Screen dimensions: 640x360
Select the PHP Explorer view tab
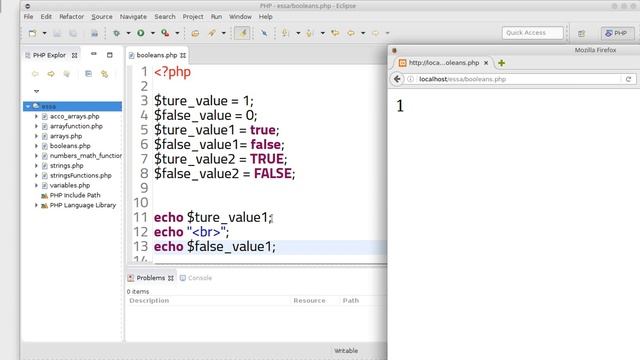click(49, 55)
